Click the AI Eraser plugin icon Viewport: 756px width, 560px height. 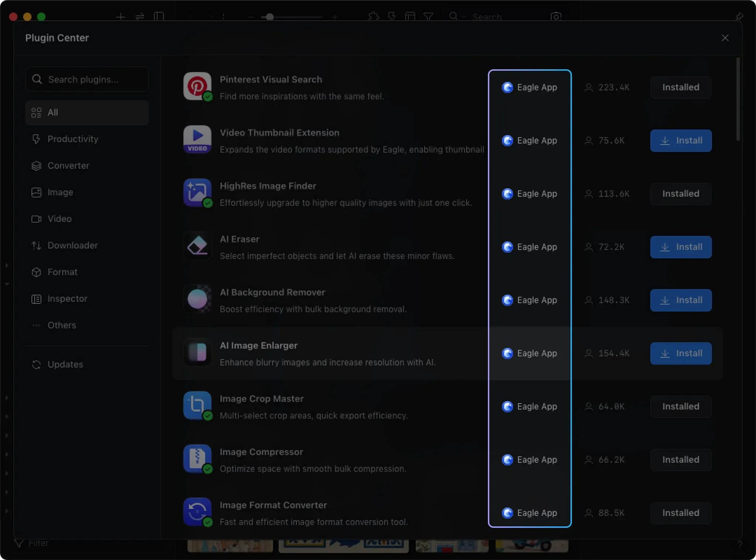tap(197, 246)
